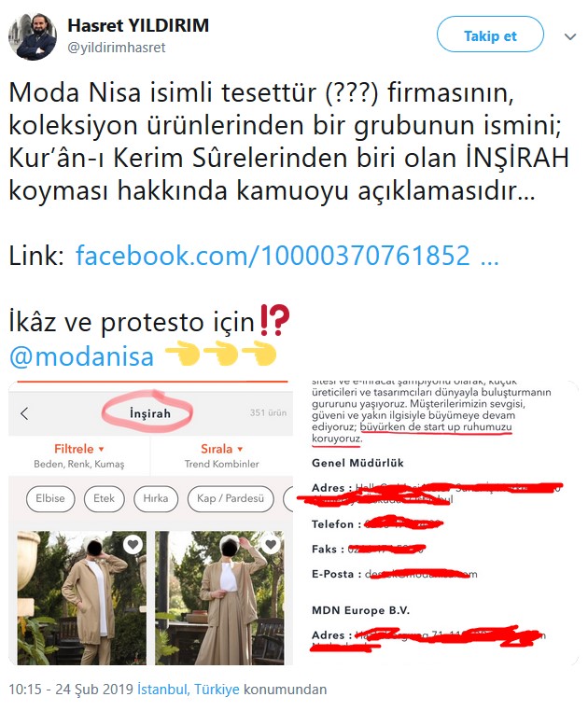The width and height of the screenshot is (588, 711).
Task: Favorite the first product with heart icon
Action: click(133, 544)
